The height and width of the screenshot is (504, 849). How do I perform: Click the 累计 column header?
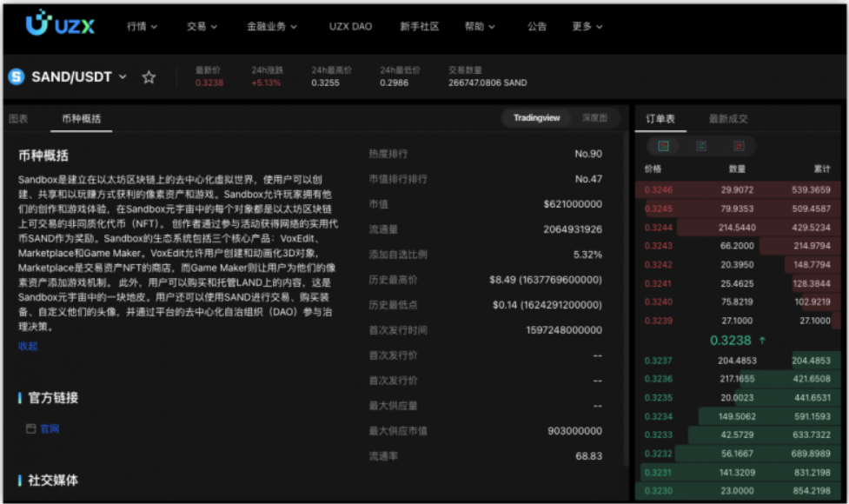[822, 169]
